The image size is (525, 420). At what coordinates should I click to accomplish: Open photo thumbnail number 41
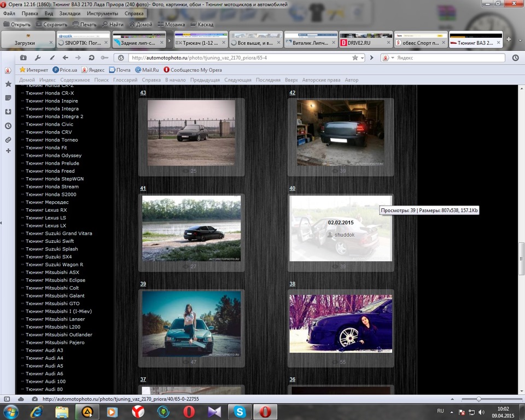coord(191,228)
